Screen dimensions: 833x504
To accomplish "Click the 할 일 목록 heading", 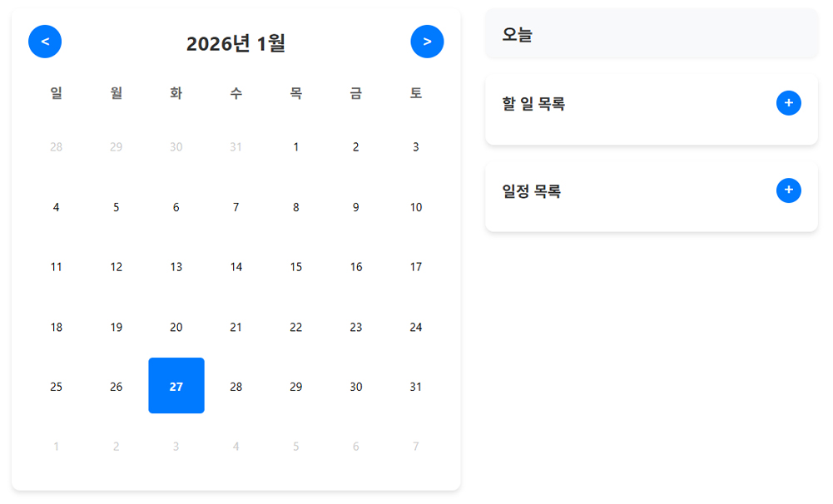I will click(533, 104).
